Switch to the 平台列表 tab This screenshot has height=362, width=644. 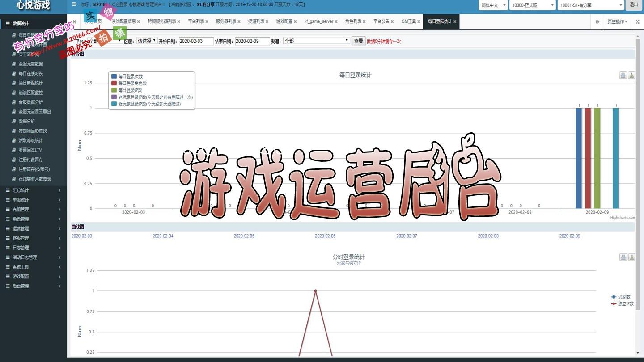coord(196,21)
